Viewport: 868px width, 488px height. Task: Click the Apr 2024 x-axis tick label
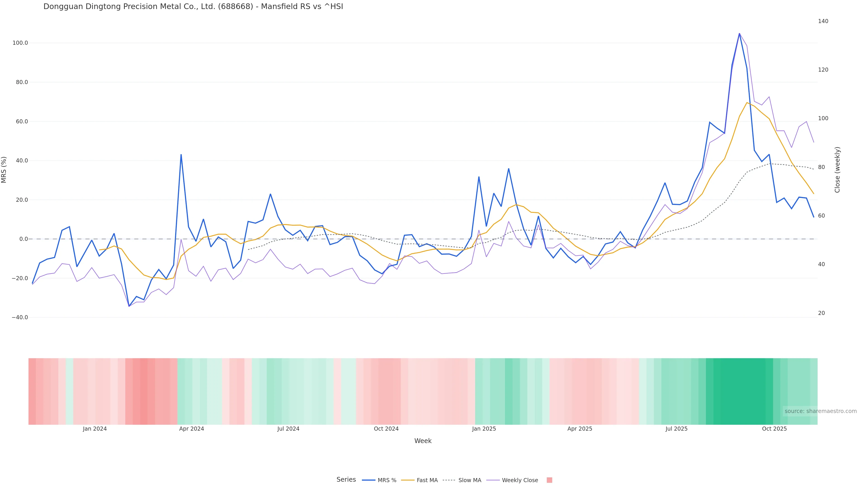click(x=191, y=429)
